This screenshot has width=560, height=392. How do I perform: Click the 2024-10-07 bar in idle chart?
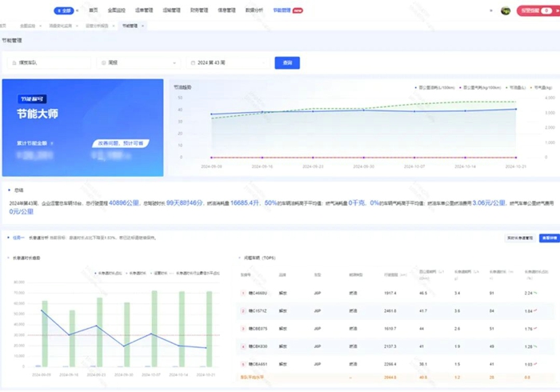(x=154, y=330)
